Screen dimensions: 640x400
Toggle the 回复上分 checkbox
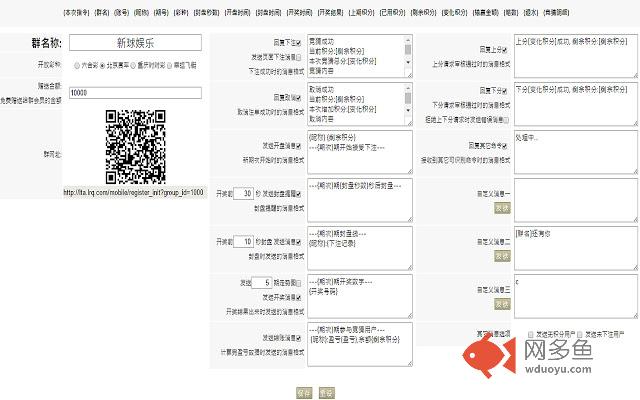[505, 50]
